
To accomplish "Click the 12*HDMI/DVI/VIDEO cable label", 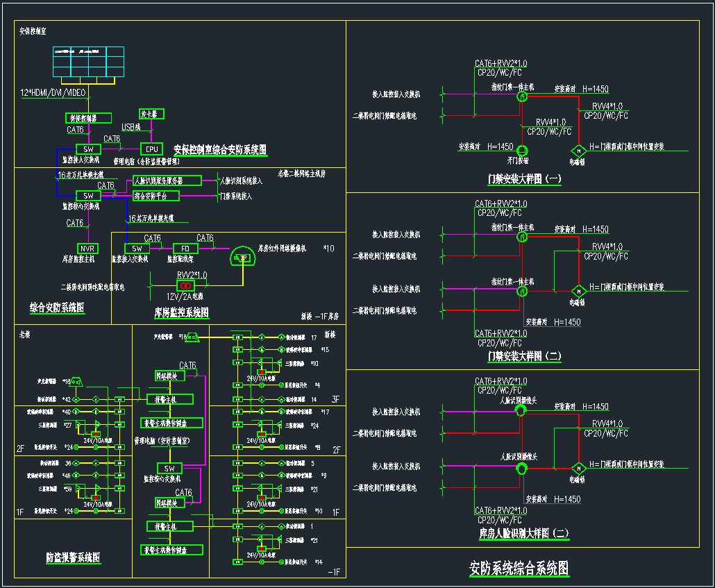I will coord(53,92).
